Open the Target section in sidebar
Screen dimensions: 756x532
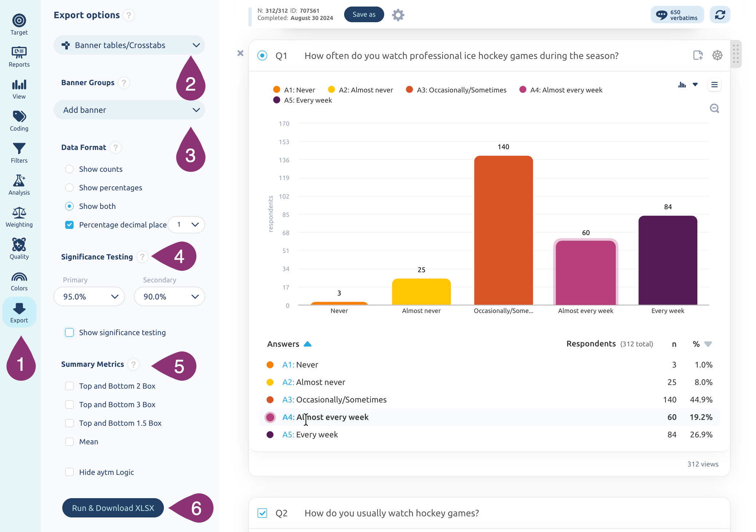click(19, 25)
